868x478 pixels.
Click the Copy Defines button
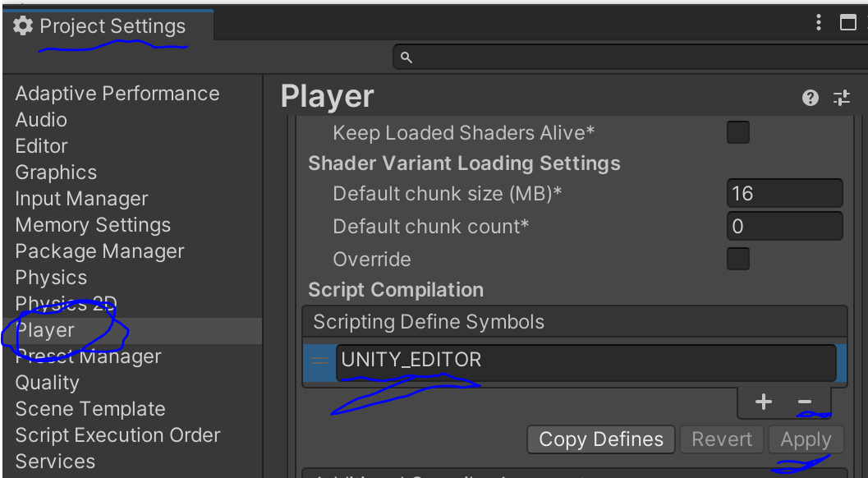point(600,439)
